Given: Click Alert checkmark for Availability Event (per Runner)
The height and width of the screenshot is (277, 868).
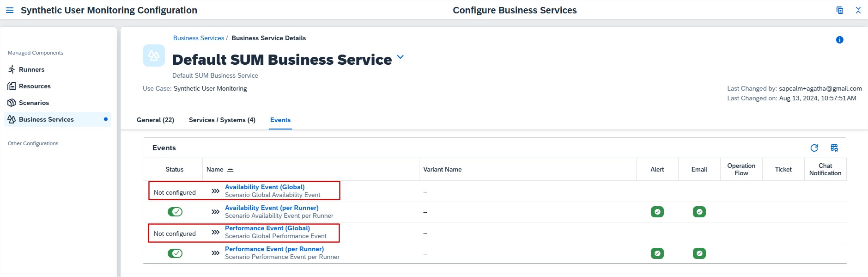Looking at the screenshot, I should [657, 212].
